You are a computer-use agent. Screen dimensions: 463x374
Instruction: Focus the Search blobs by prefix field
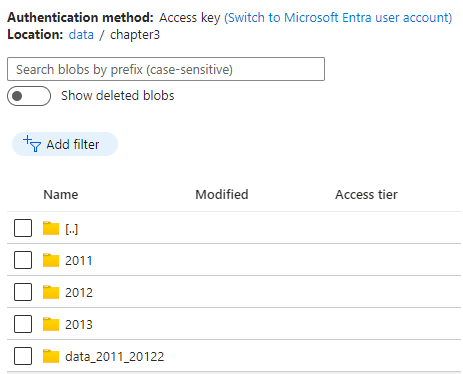pos(166,69)
